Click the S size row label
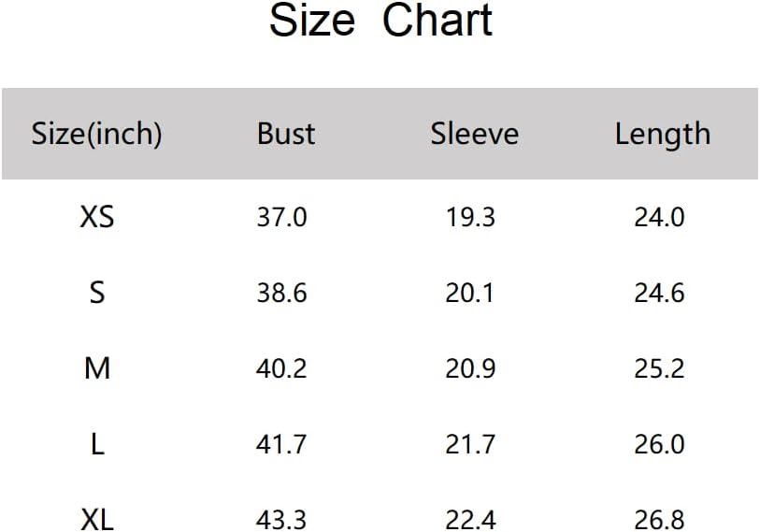Image resolution: width=760 pixels, height=532 pixels. coord(96,293)
